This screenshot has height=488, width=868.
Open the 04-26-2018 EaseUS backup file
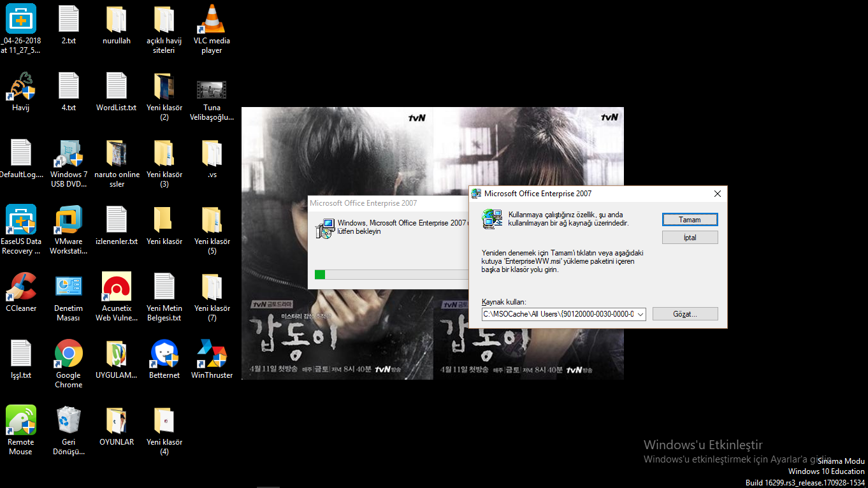[20, 29]
